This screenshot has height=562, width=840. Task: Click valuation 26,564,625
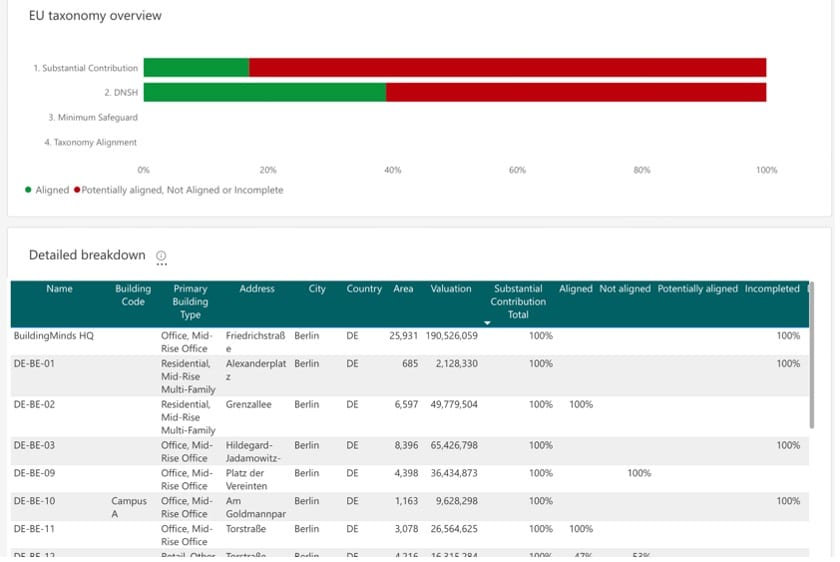454,529
